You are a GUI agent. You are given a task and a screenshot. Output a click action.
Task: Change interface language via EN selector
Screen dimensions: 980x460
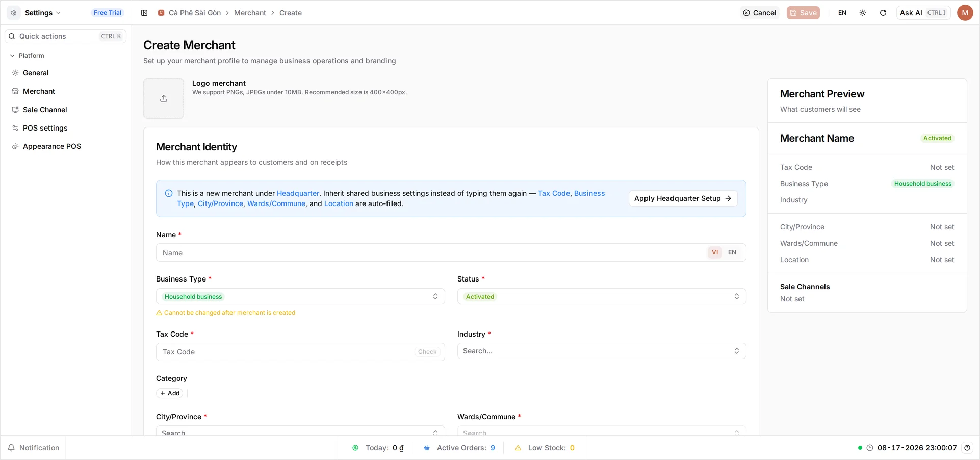(842, 13)
